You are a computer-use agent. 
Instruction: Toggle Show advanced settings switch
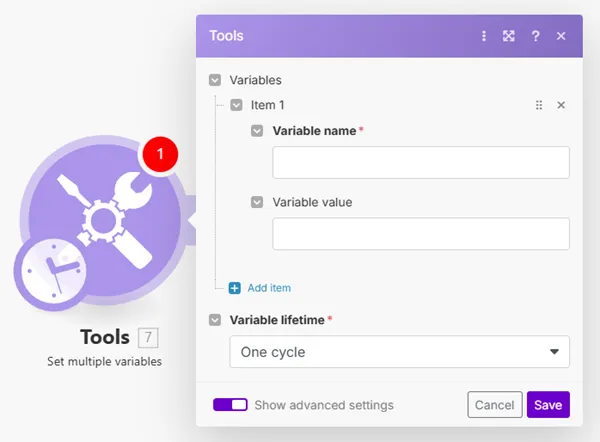pos(230,404)
